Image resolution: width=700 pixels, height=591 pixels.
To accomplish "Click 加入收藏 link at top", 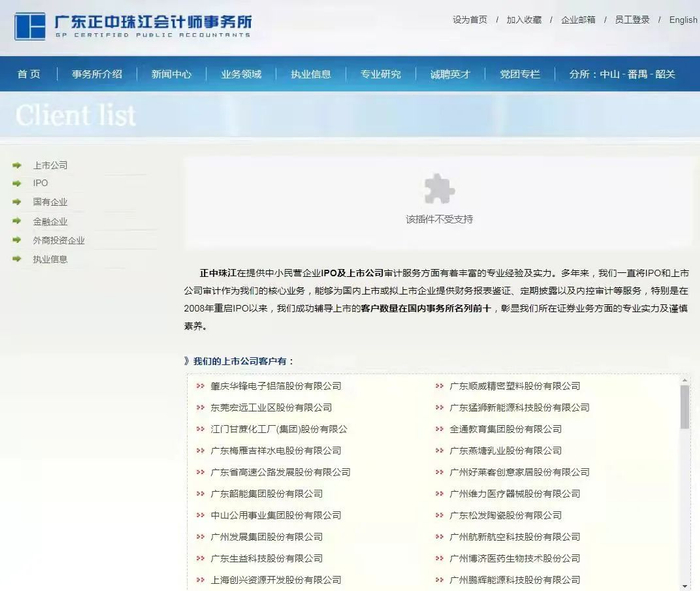I will point(524,20).
